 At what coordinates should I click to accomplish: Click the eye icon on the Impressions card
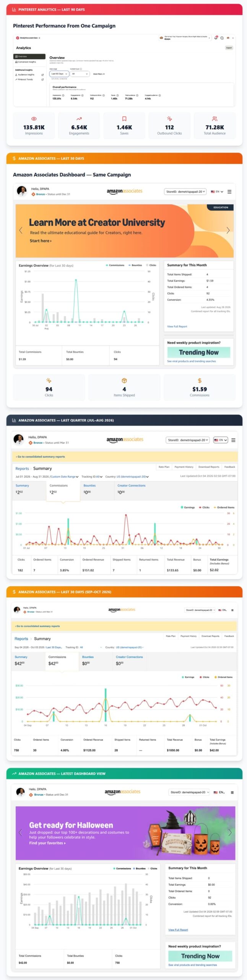click(34, 119)
